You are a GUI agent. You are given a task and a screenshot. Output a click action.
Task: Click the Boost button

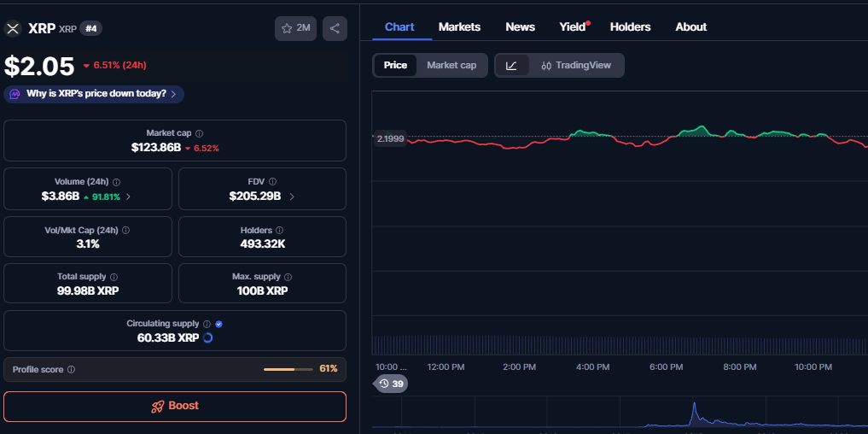pos(175,407)
